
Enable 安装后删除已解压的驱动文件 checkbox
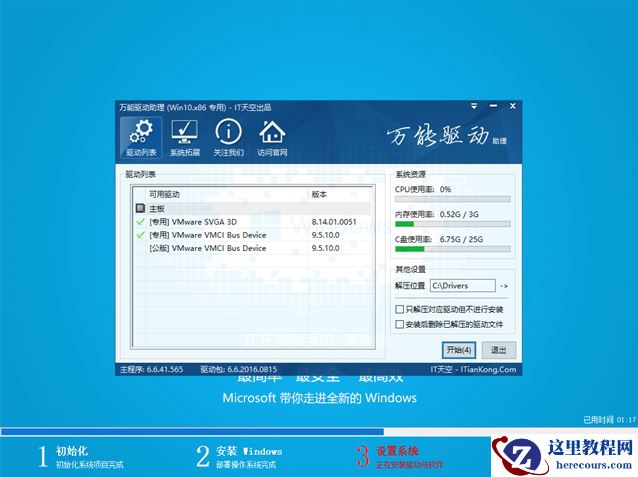click(399, 324)
